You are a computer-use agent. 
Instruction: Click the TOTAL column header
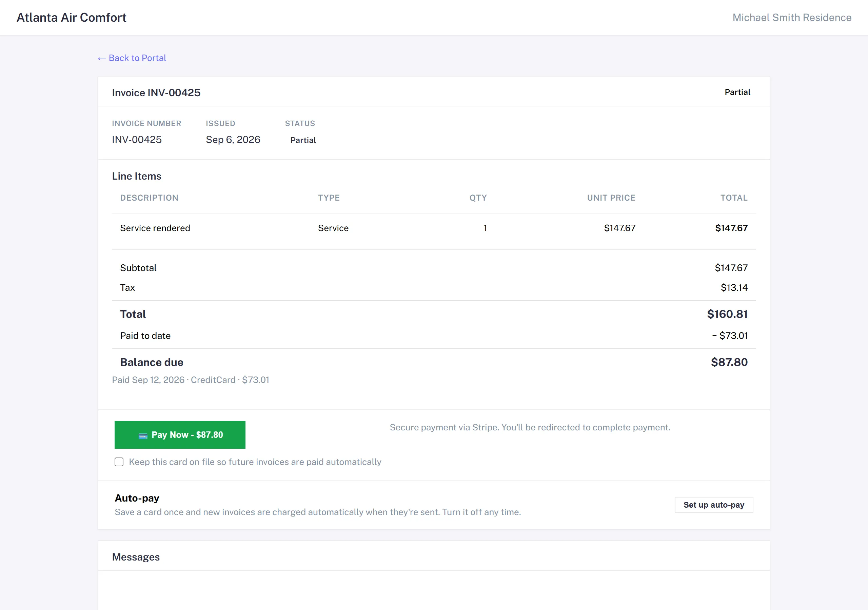(734, 198)
